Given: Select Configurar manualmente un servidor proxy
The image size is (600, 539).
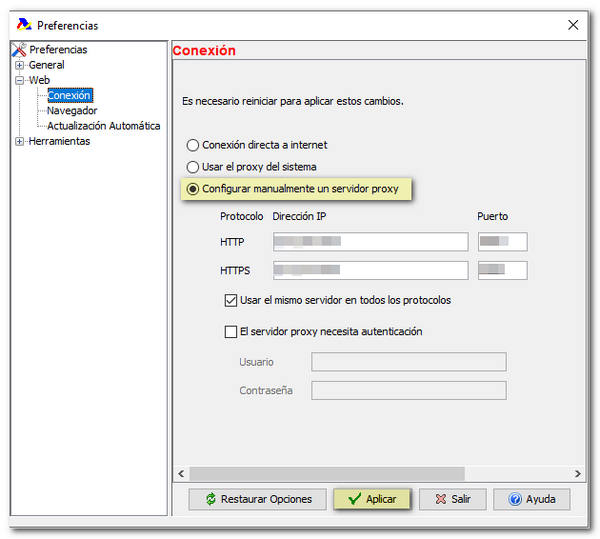Looking at the screenshot, I should 193,189.
